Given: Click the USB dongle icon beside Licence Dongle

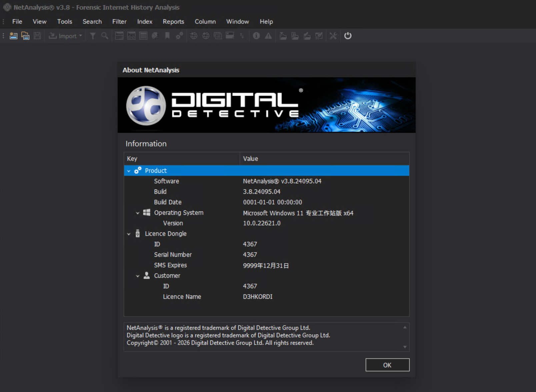Looking at the screenshot, I should click(x=138, y=233).
